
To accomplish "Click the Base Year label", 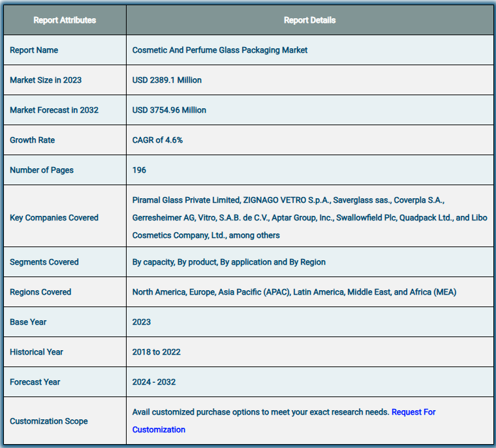I will (28, 322).
